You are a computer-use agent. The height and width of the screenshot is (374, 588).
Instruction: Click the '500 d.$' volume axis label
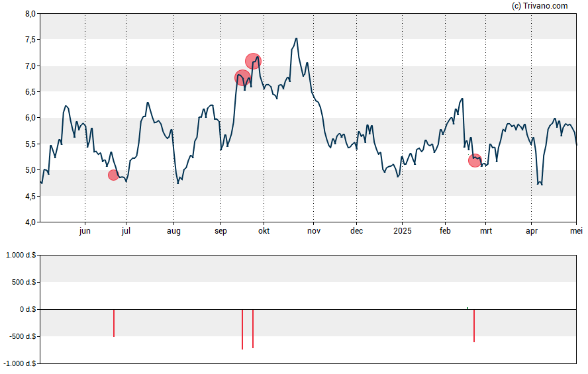24,282
